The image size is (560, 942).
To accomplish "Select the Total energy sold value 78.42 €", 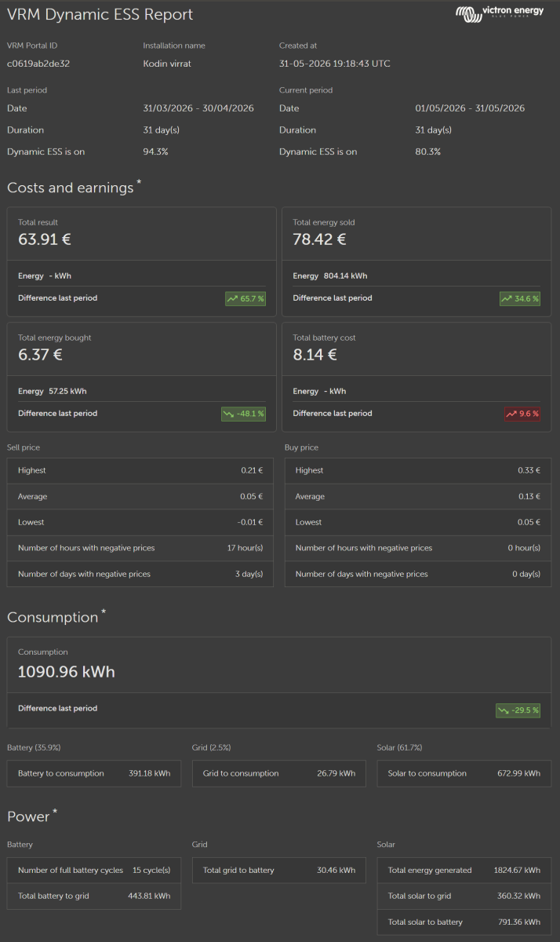I will 319,239.
